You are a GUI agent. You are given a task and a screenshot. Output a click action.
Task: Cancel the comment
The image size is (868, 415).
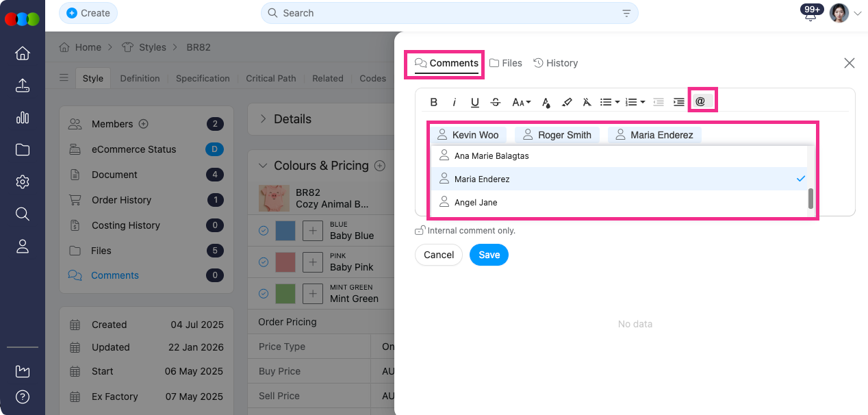coord(439,255)
